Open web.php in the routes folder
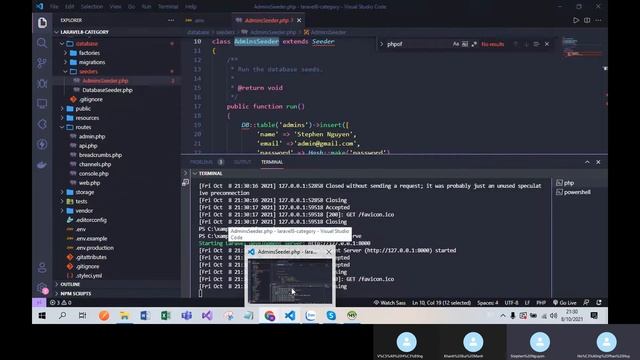Viewport: 640px width, 360px height. click(89, 183)
